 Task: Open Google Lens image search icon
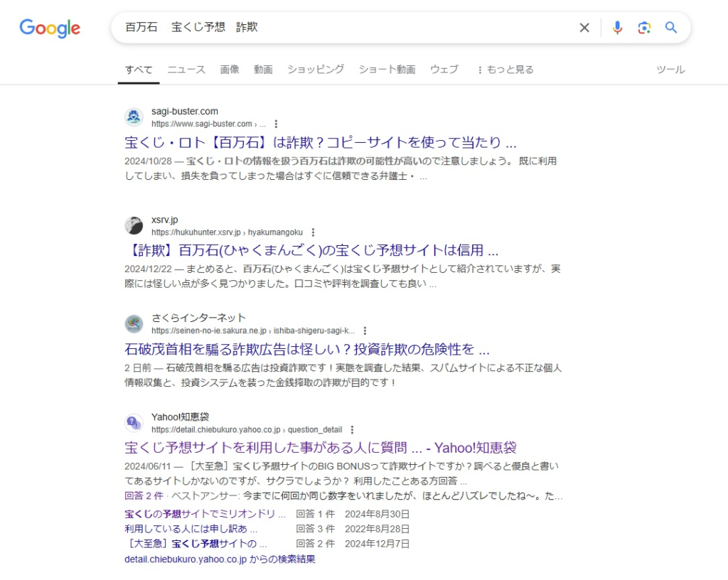point(644,28)
